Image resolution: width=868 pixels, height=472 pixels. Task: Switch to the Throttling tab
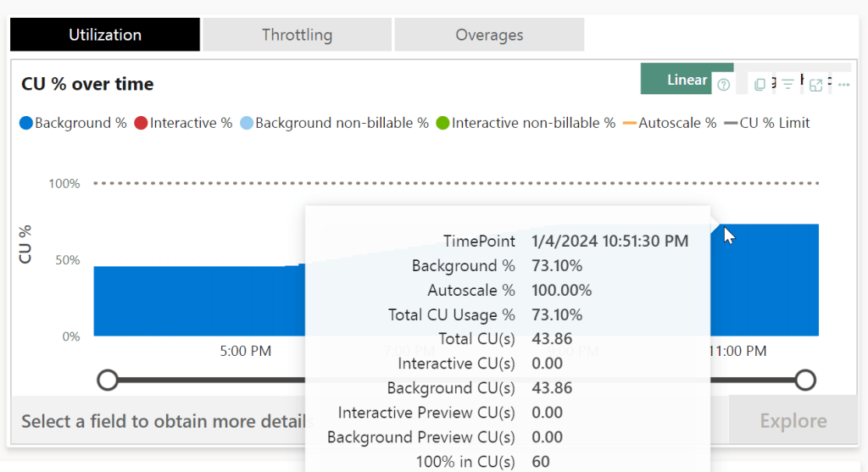[x=297, y=35]
